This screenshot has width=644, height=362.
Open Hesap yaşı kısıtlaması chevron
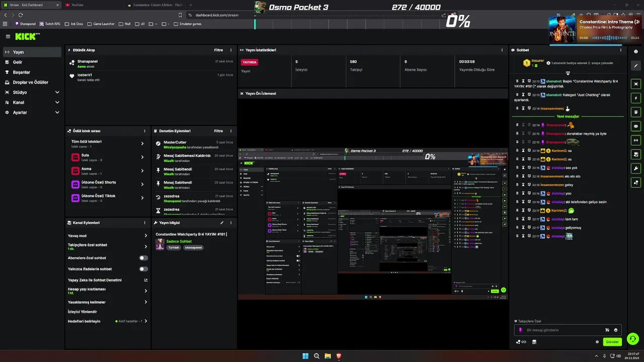click(146, 291)
